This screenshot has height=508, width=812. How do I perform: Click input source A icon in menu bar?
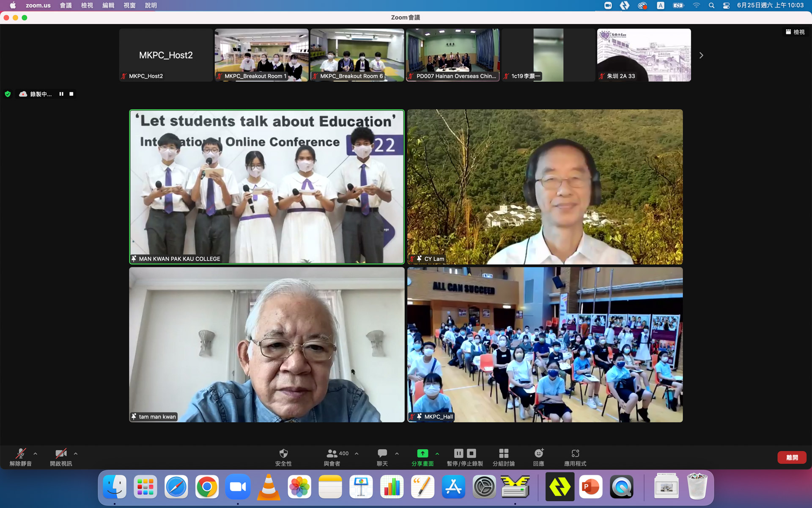[x=660, y=6]
